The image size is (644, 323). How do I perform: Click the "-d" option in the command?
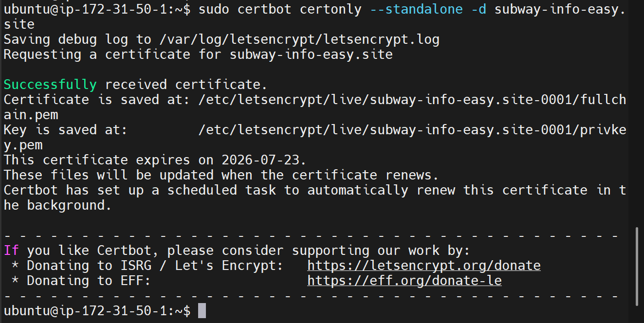478,9
